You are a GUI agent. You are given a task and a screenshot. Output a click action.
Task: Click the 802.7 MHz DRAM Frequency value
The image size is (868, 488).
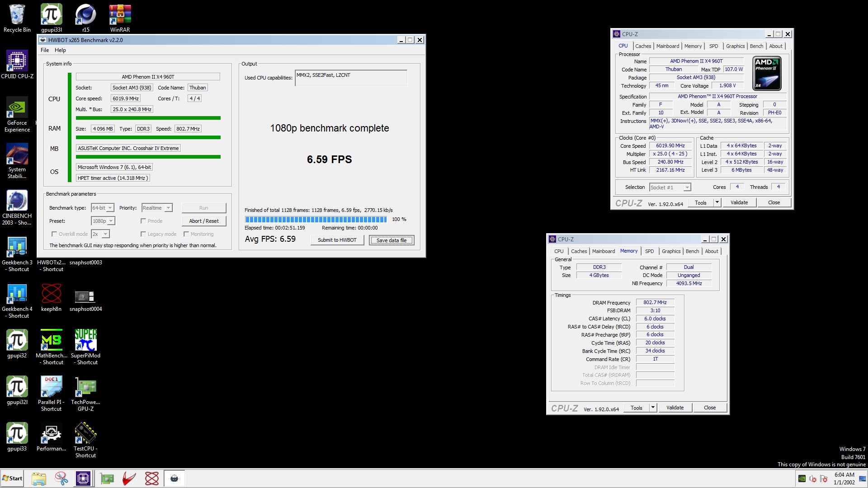tap(655, 302)
